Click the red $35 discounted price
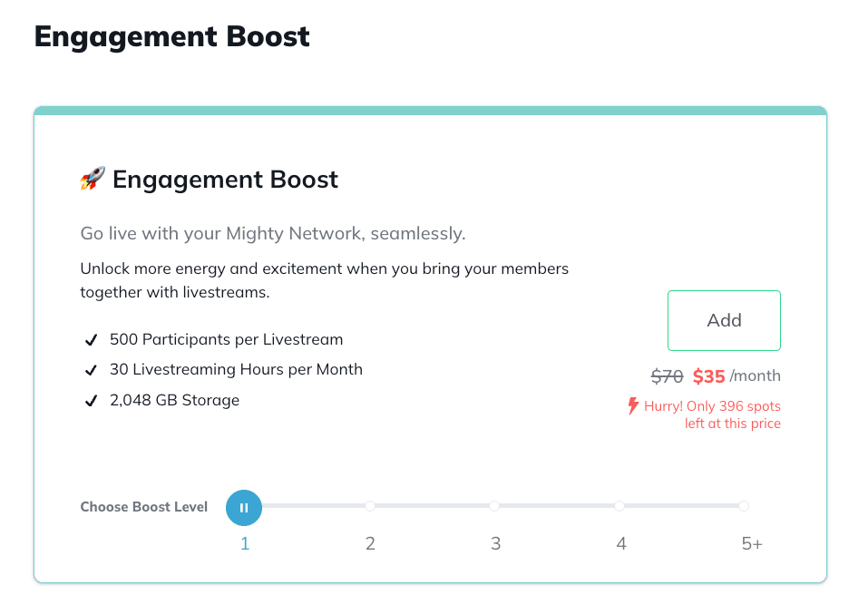This screenshot has height=614, width=868. (x=708, y=376)
